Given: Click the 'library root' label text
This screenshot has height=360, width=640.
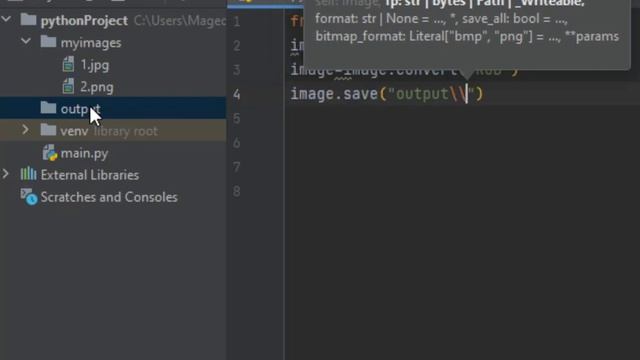Looking at the screenshot, I should [x=125, y=131].
